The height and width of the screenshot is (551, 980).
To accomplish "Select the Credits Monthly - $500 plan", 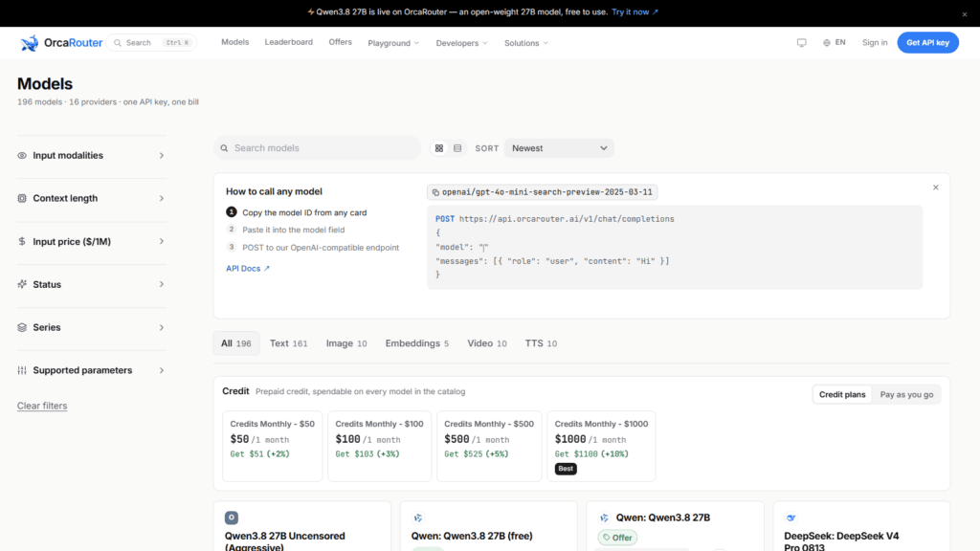I will tap(489, 446).
